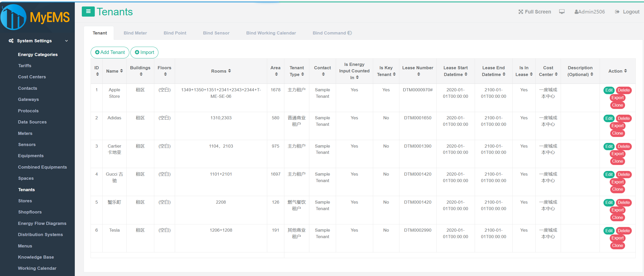This screenshot has width=644, height=276.
Task: Click the Add Tenant button
Action: (x=110, y=52)
